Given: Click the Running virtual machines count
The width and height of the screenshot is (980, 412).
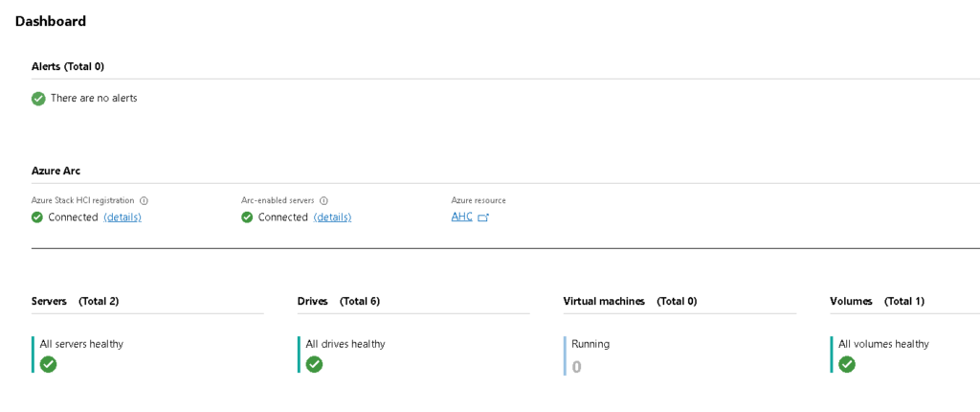Looking at the screenshot, I should coord(576,367).
